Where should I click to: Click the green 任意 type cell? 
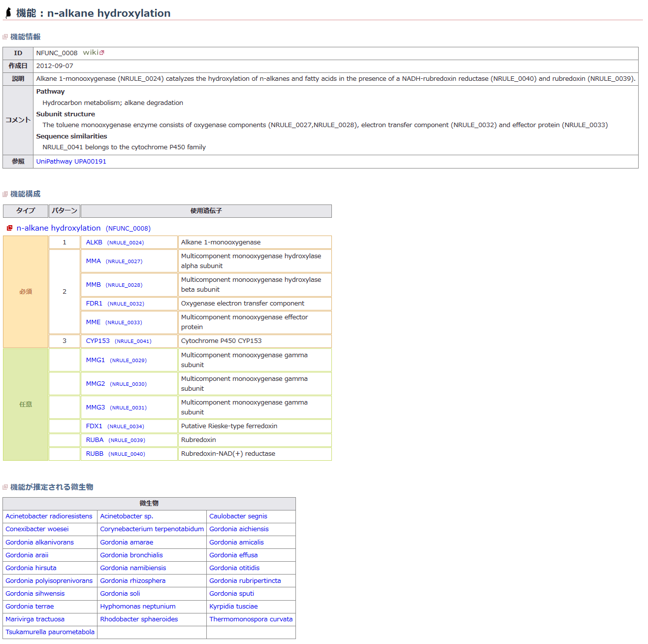[x=26, y=405]
